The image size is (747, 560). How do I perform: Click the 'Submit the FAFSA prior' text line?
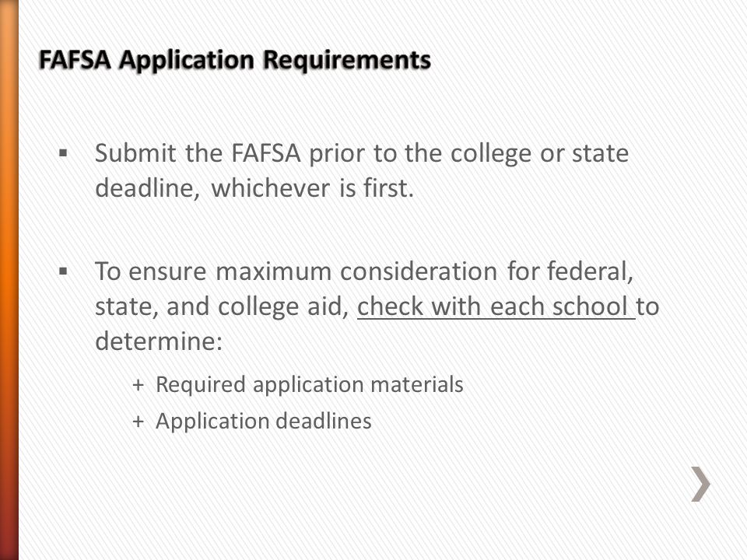(x=362, y=154)
